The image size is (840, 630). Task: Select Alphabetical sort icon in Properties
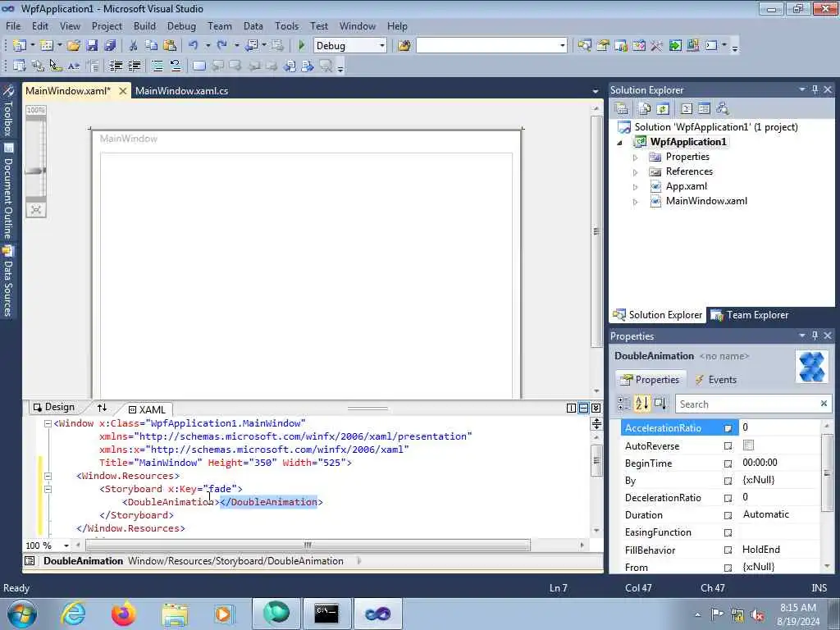pyautogui.click(x=641, y=404)
